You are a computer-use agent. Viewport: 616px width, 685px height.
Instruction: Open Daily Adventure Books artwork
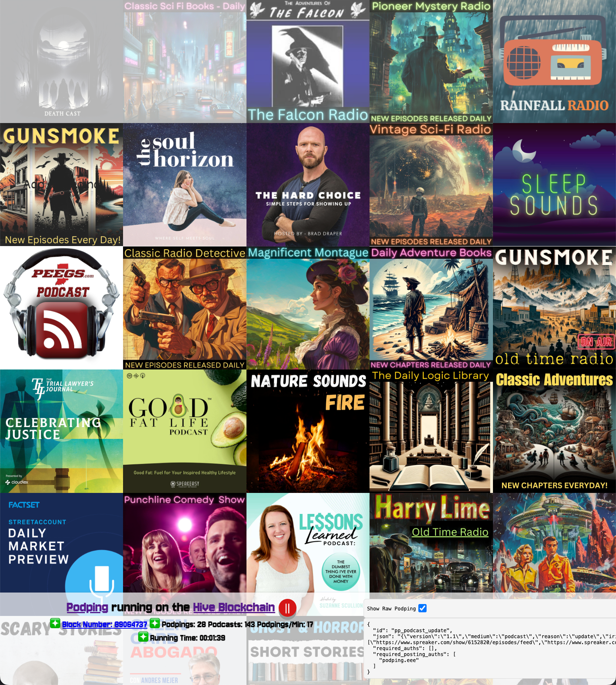pyautogui.click(x=431, y=308)
